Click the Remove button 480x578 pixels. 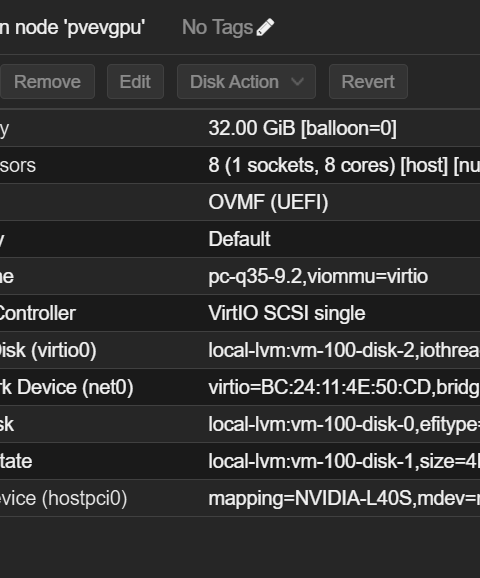point(47,81)
